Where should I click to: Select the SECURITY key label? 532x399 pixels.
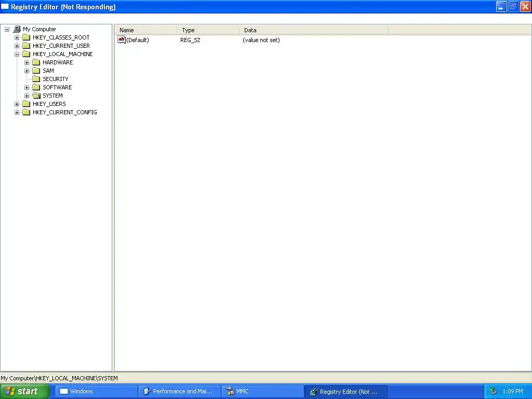pos(55,79)
